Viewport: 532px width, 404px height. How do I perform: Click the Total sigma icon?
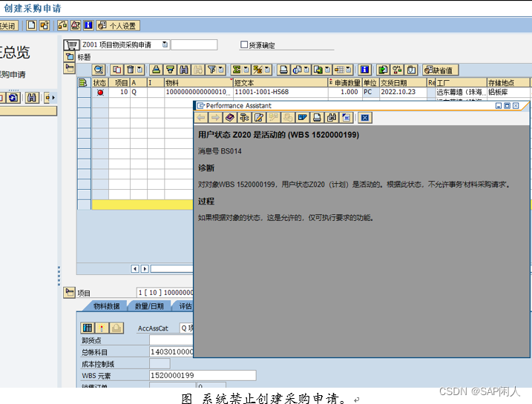click(237, 70)
